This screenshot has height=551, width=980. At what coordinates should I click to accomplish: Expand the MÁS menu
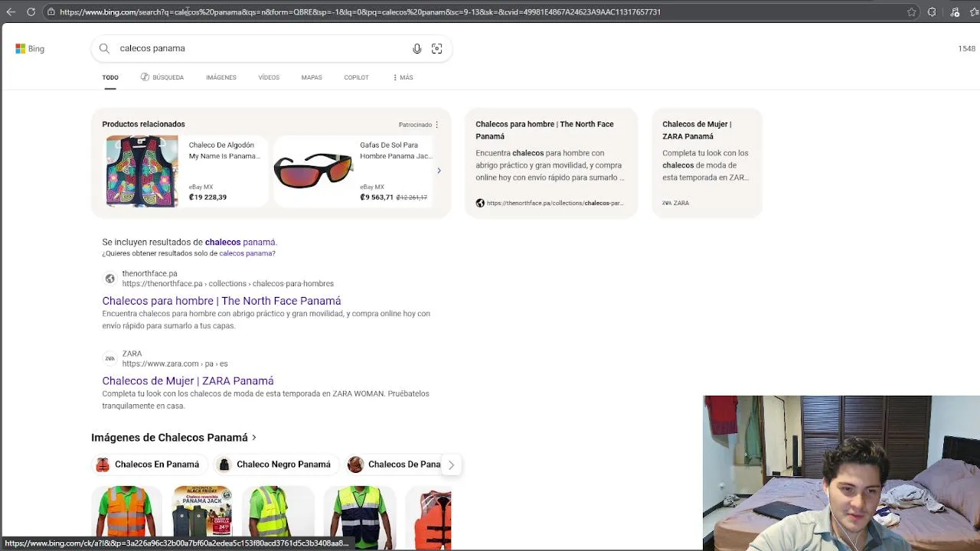[x=403, y=77]
